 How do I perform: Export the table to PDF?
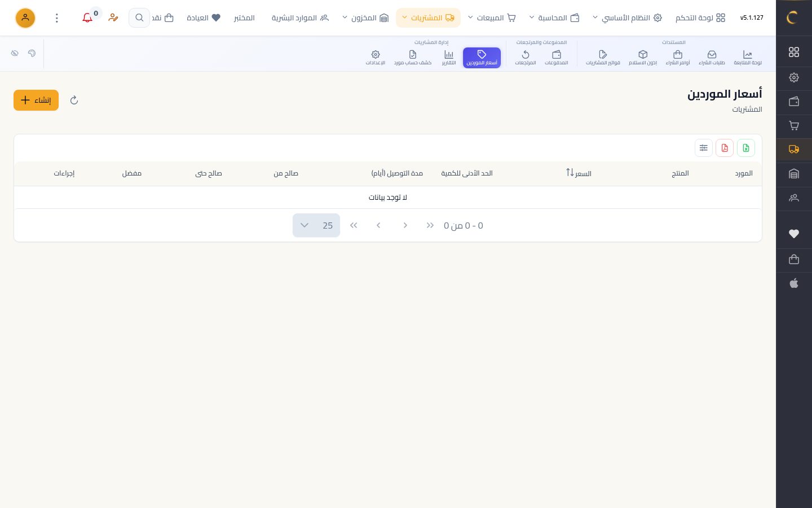(x=725, y=148)
